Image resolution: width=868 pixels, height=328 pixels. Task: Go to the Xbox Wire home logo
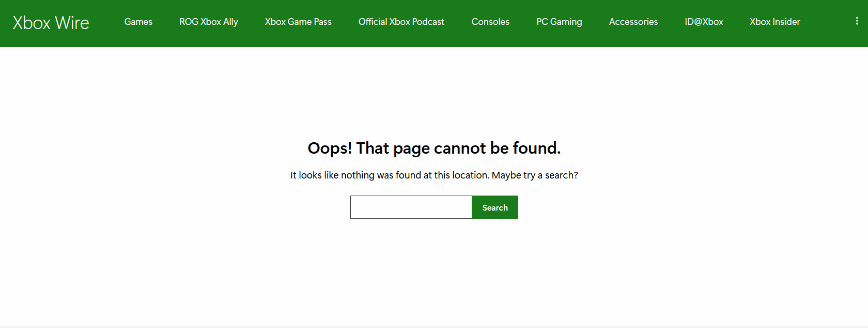tap(51, 23)
